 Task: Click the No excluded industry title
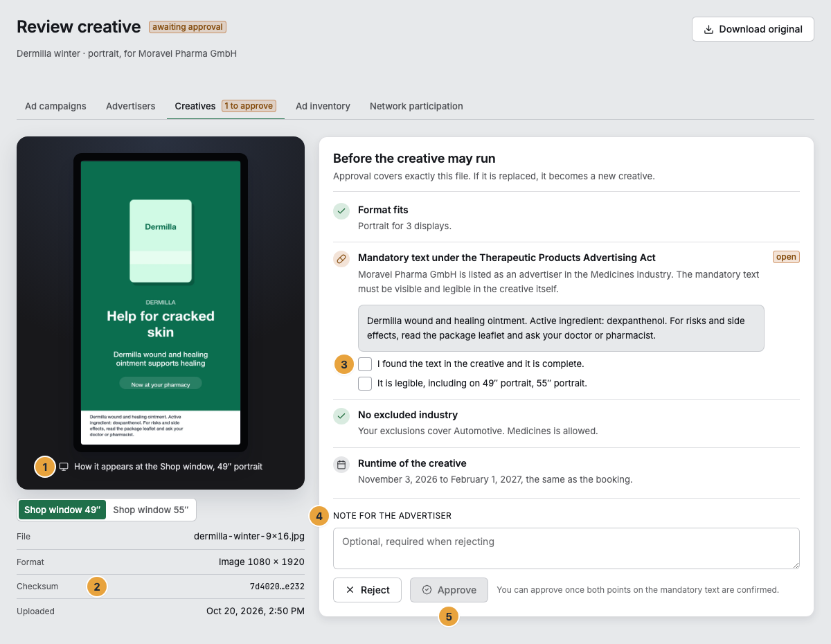coord(408,415)
